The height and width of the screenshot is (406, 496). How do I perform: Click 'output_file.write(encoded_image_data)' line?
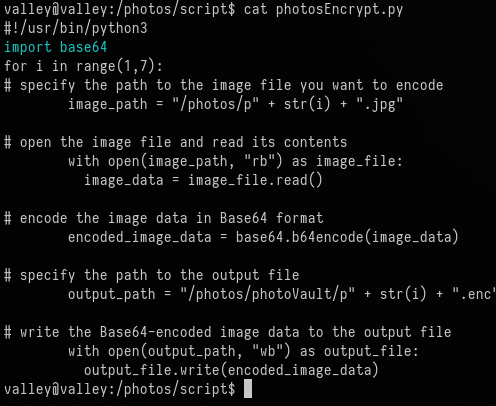click(x=231, y=370)
